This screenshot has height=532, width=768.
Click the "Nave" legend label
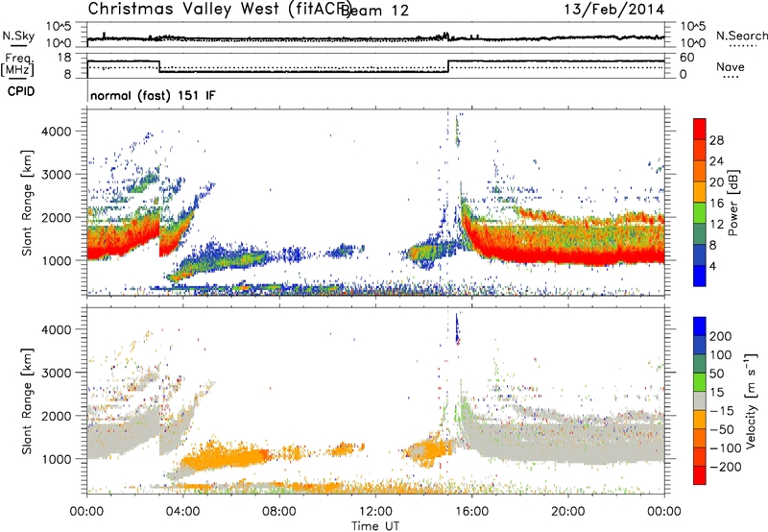731,66
